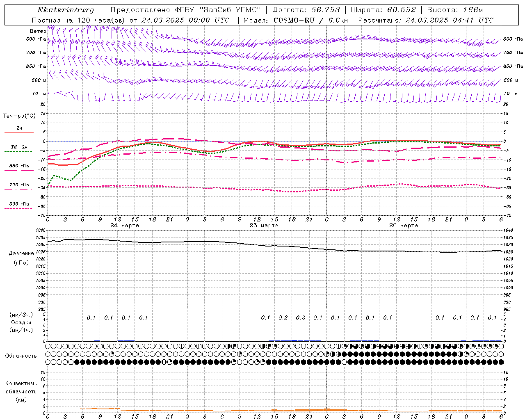Viewport: 525px width, 420px height.
Task: Click the "Td 2м" dew point legend entry
Action: [19, 147]
